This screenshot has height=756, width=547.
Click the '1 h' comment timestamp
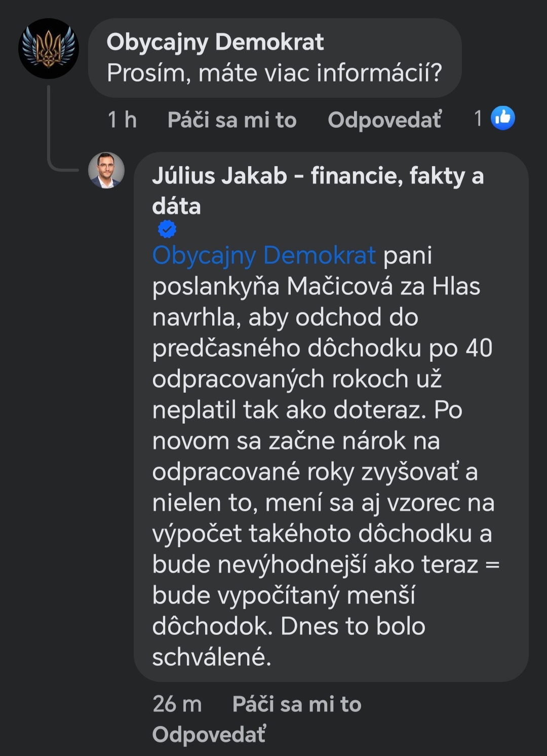(x=122, y=120)
